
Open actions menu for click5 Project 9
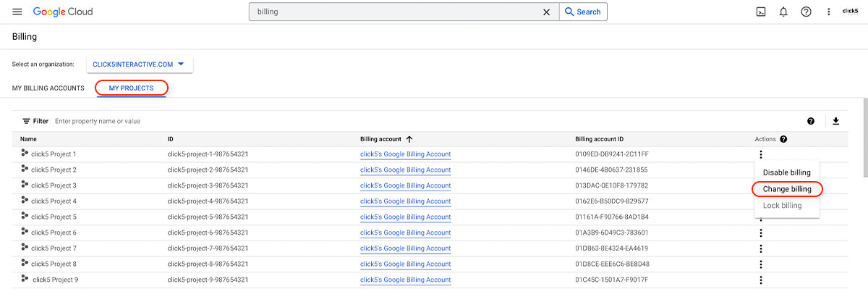pyautogui.click(x=760, y=280)
